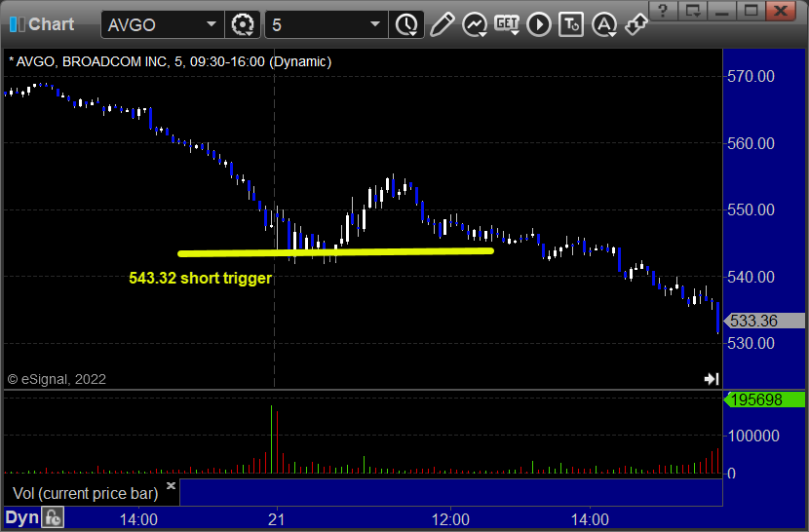Open help with question mark button
809x532 pixels.
click(663, 11)
